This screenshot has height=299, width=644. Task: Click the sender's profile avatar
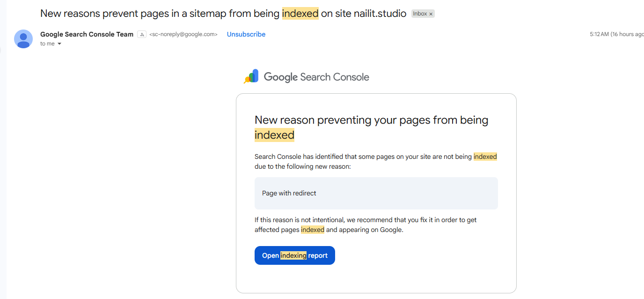(x=23, y=39)
